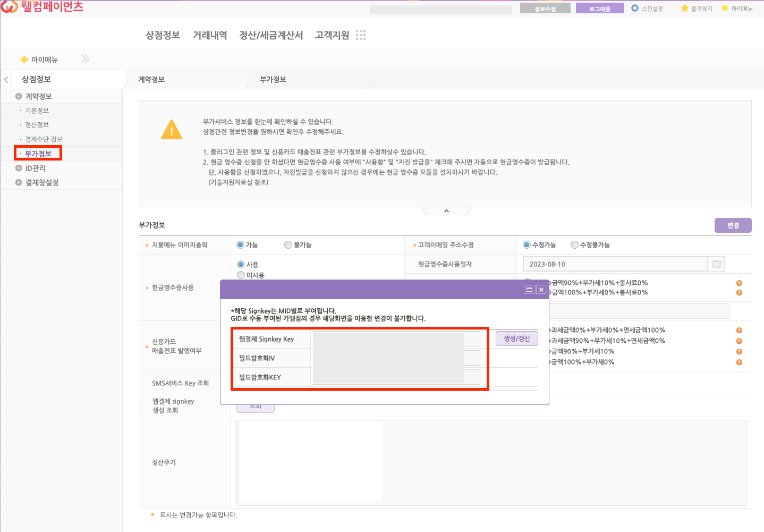This screenshot has width=764, height=532.
Task: Open 결제수단 정보 in the sidebar
Action: tap(44, 139)
